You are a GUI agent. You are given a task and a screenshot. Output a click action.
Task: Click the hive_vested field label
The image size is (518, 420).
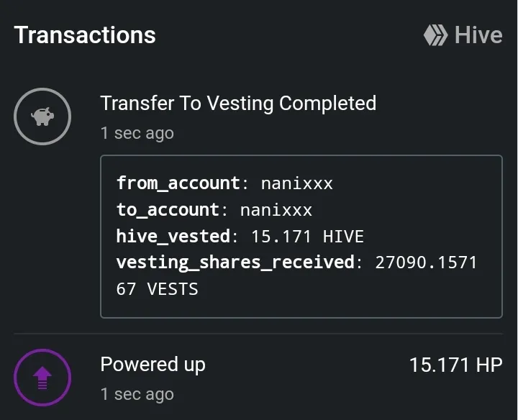[x=173, y=237]
